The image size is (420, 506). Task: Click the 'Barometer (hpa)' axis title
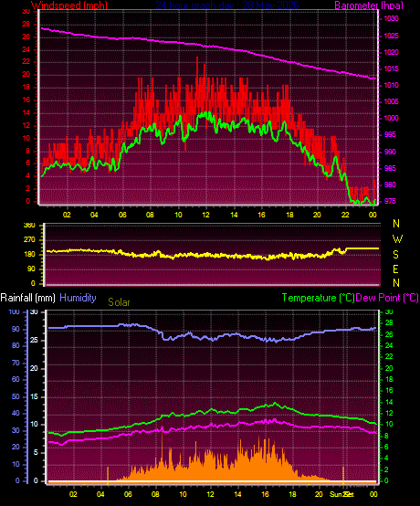click(x=369, y=5)
